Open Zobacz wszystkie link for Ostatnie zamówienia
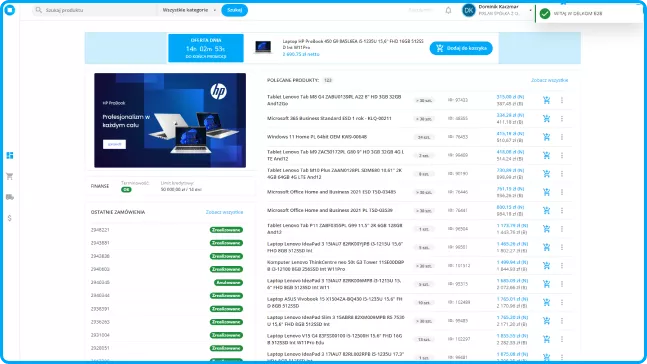This screenshot has width=647, height=364. [224, 212]
